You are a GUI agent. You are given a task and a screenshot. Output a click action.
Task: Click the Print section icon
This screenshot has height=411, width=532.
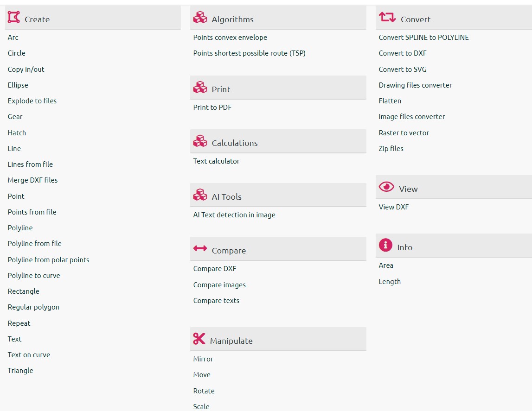[x=200, y=87]
